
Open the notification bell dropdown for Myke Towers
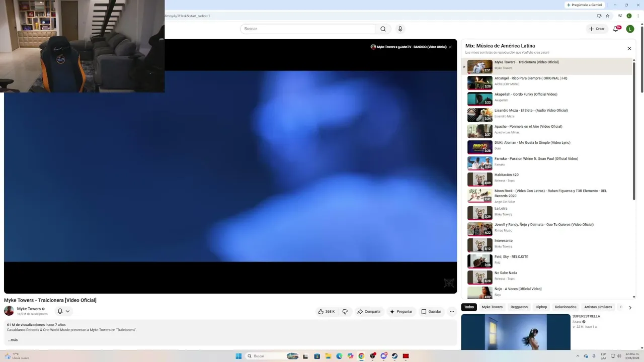coord(63,311)
